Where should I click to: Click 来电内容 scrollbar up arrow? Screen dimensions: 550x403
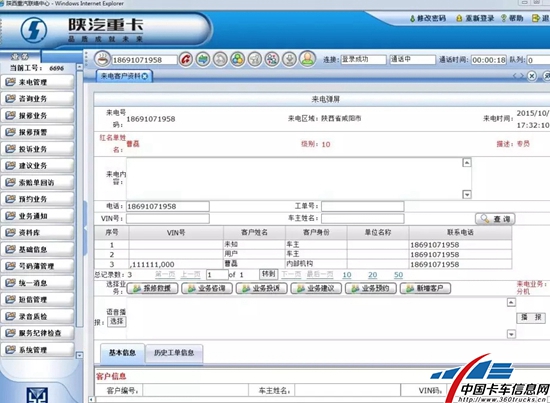coord(467,162)
